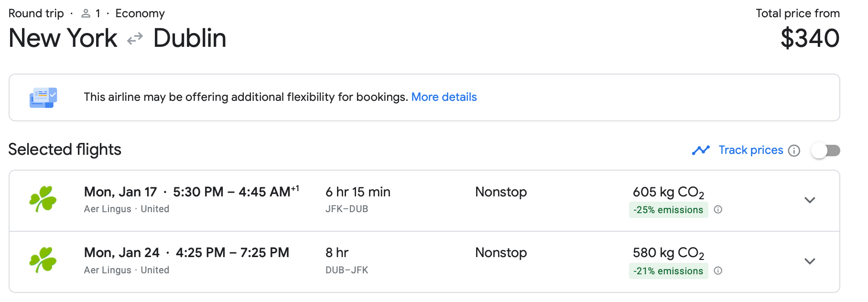Screen dimensions: 868x302
Task: Click the Track prices label
Action: 750,150
